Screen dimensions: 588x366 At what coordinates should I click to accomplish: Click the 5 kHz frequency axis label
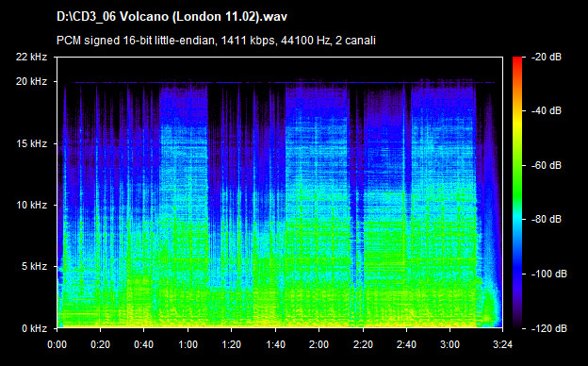pyautogui.click(x=34, y=267)
